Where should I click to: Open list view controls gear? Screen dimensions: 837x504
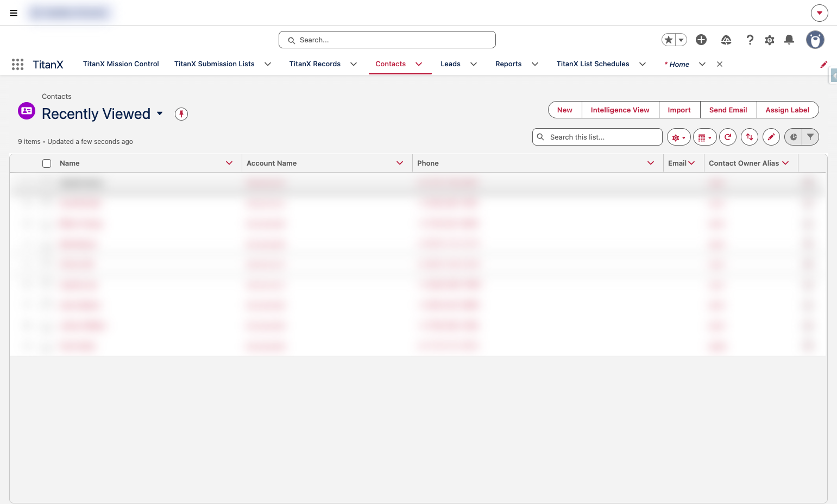click(679, 137)
